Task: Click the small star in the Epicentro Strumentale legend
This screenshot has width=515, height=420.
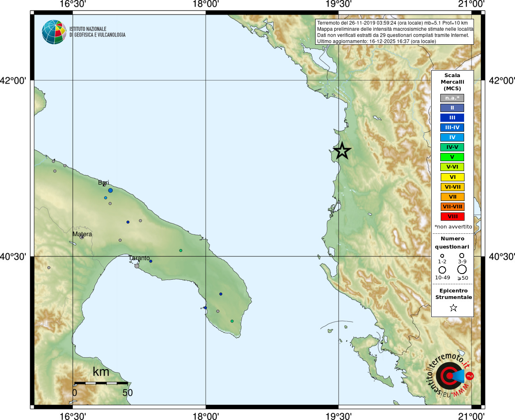Action: [453, 308]
